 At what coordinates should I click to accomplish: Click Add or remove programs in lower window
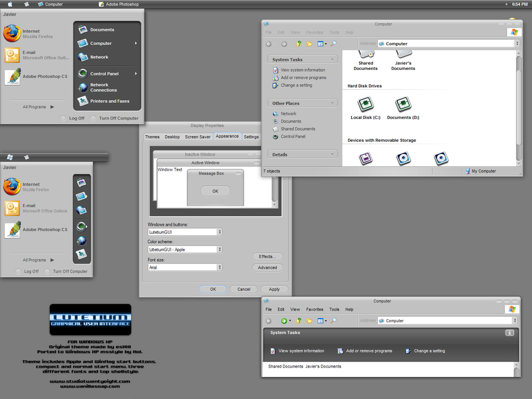tap(364, 351)
